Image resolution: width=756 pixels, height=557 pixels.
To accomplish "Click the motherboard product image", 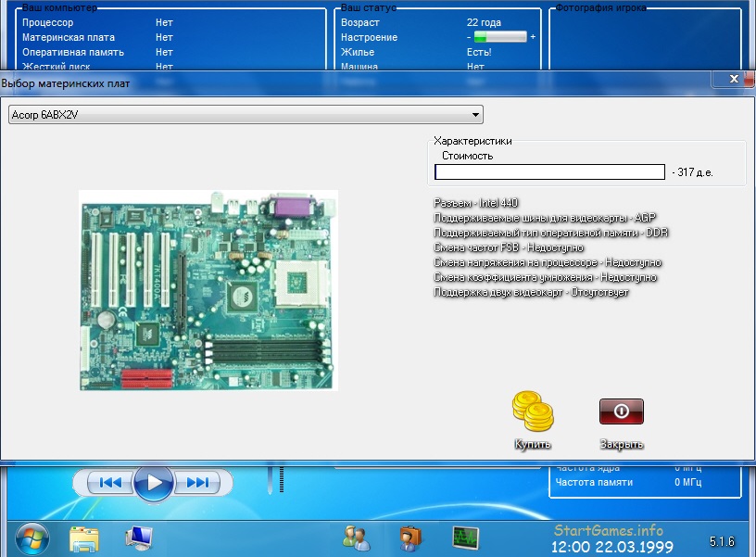I will [x=208, y=289].
